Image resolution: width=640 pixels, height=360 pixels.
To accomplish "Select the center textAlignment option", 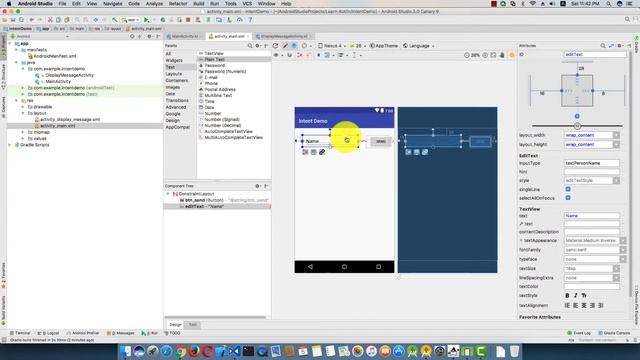I will [584, 305].
